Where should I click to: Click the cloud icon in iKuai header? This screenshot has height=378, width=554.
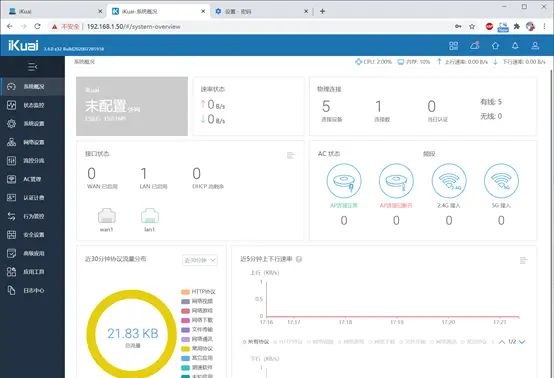tap(475, 46)
